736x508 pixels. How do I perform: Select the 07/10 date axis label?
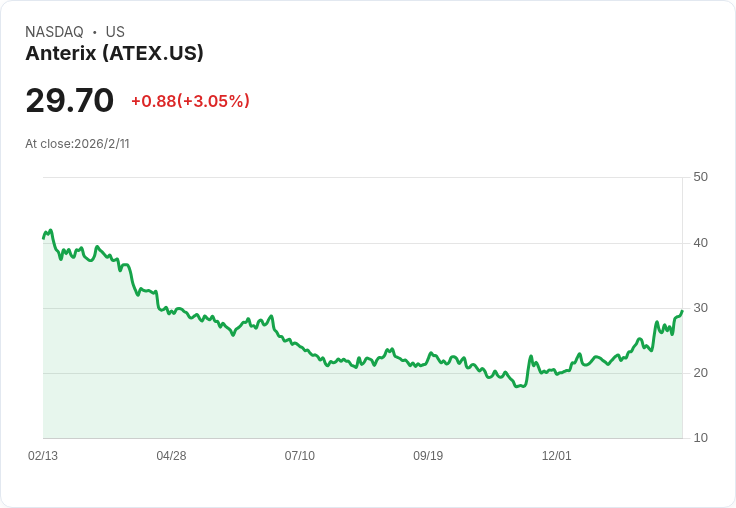pos(299,456)
